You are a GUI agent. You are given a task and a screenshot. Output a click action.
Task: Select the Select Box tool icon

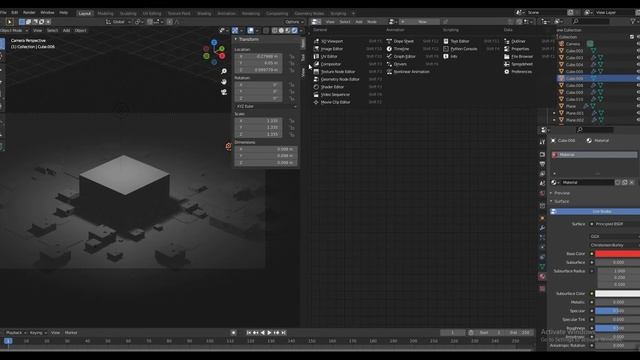click(x=9, y=22)
